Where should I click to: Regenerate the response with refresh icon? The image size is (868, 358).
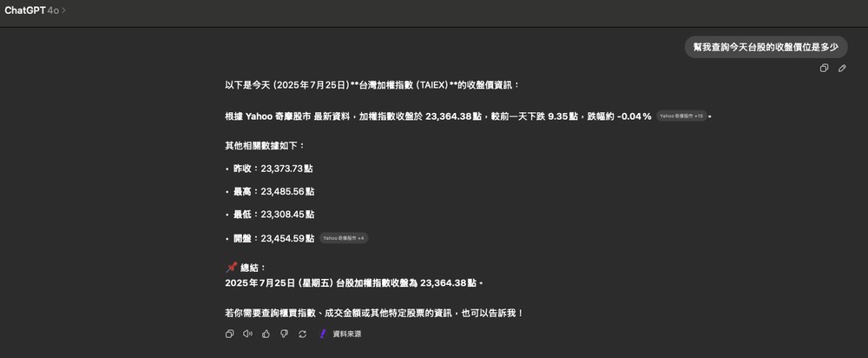click(302, 334)
